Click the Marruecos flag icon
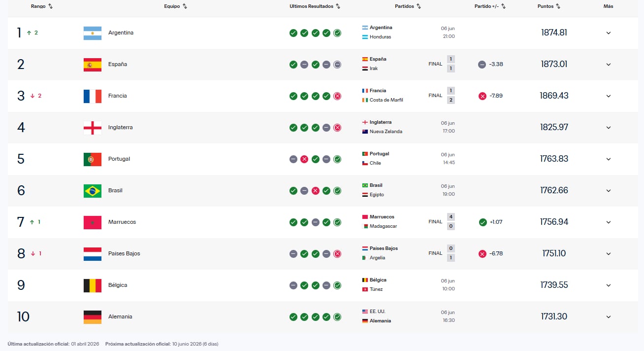 [93, 222]
